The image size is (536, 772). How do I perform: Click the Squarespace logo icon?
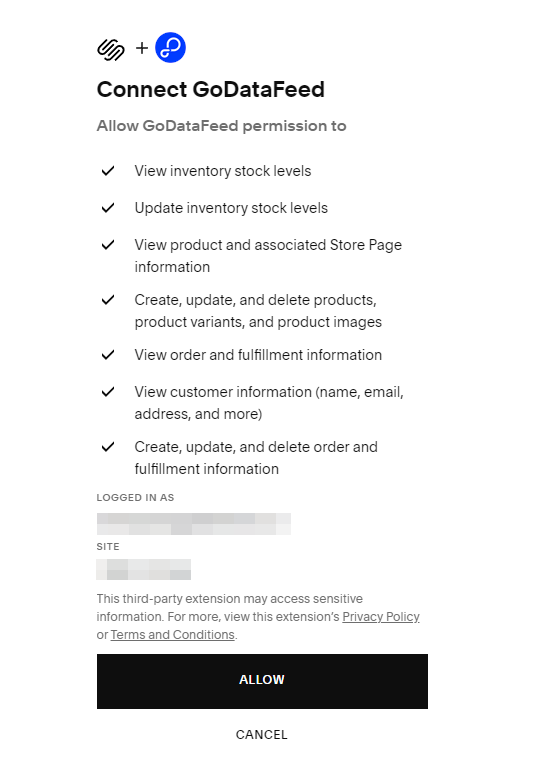coord(111,49)
